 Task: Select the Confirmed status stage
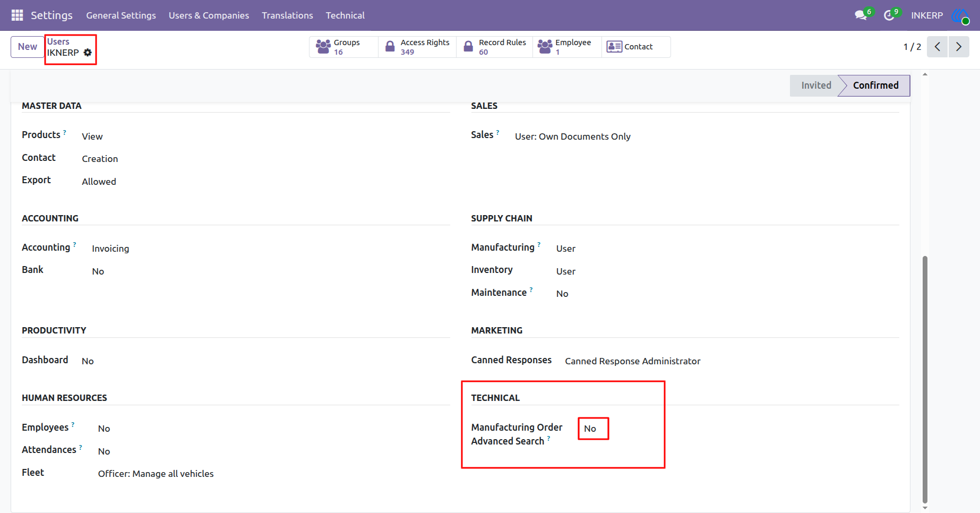[x=875, y=85]
